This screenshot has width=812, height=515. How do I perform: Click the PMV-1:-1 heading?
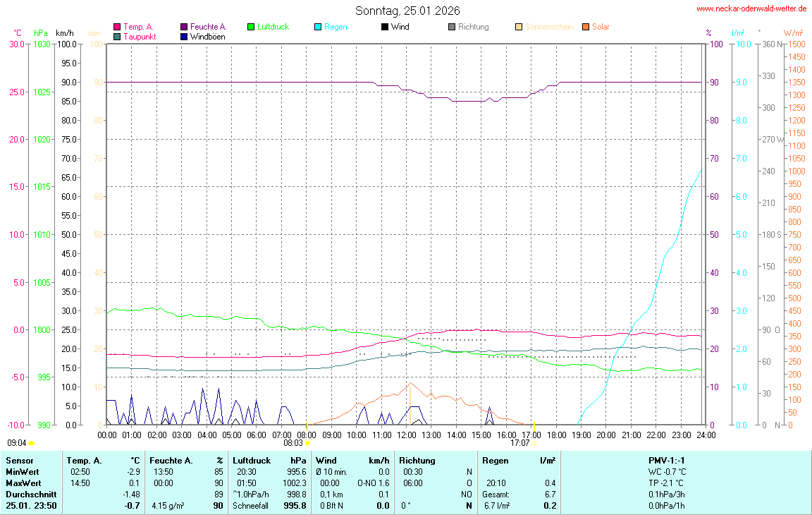pos(667,461)
